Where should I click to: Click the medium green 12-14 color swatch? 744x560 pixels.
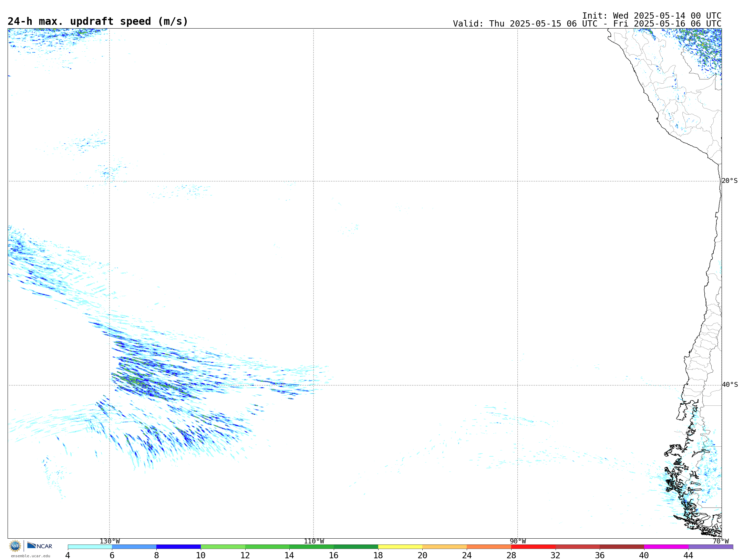(267, 547)
